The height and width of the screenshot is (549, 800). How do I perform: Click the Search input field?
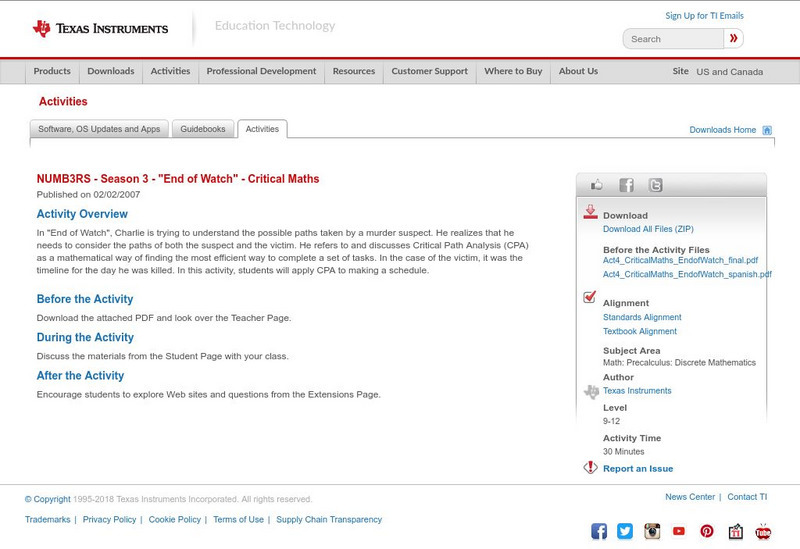tap(673, 39)
